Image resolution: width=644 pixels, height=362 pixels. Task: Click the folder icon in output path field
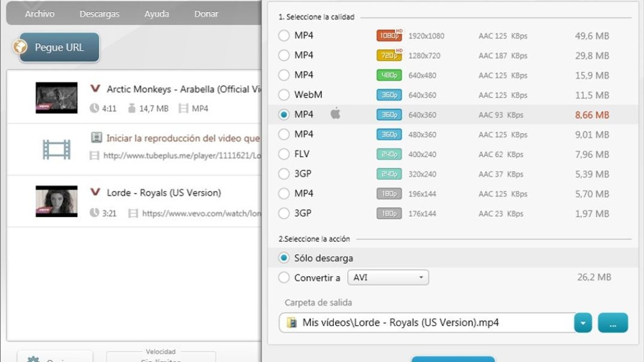click(291, 322)
